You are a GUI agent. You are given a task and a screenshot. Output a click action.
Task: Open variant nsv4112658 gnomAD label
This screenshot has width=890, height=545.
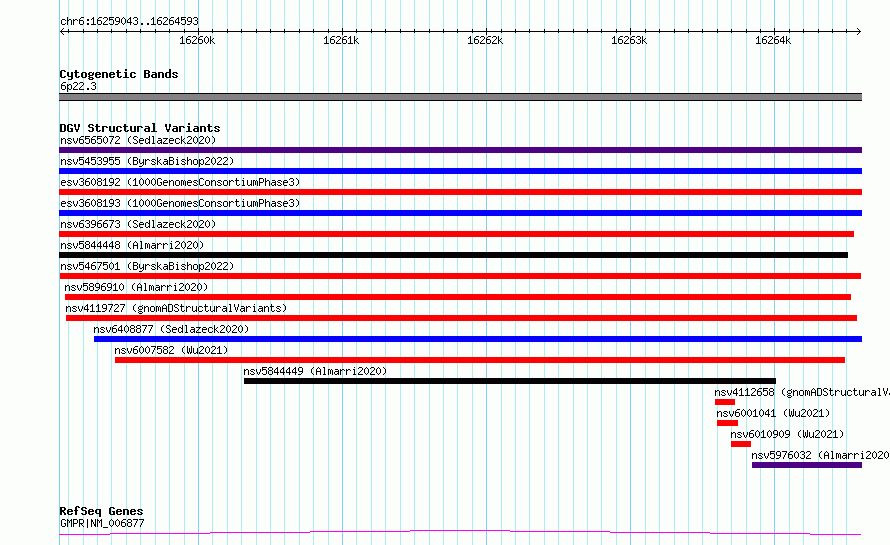click(x=801, y=392)
